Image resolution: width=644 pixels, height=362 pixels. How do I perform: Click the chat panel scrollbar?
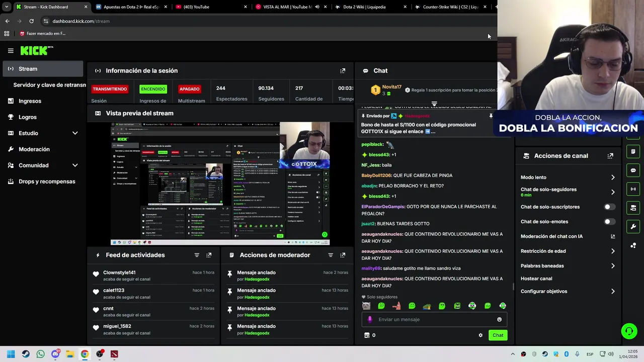[x=513, y=287]
